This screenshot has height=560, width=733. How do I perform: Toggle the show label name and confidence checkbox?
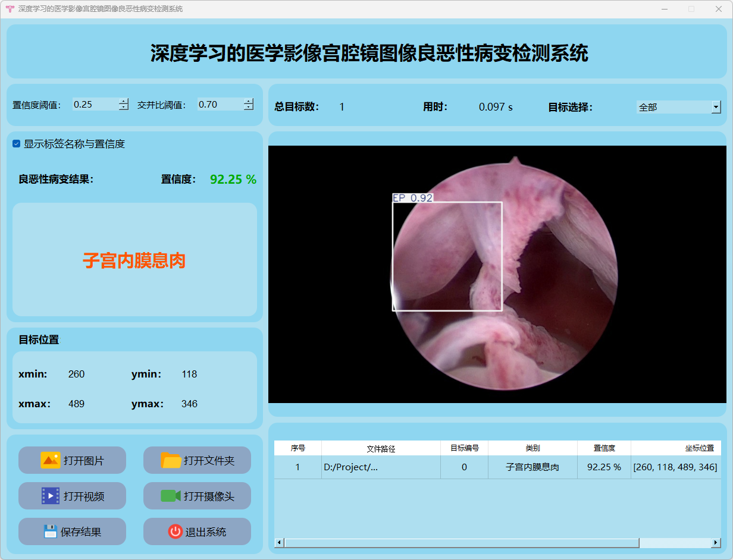[17, 144]
